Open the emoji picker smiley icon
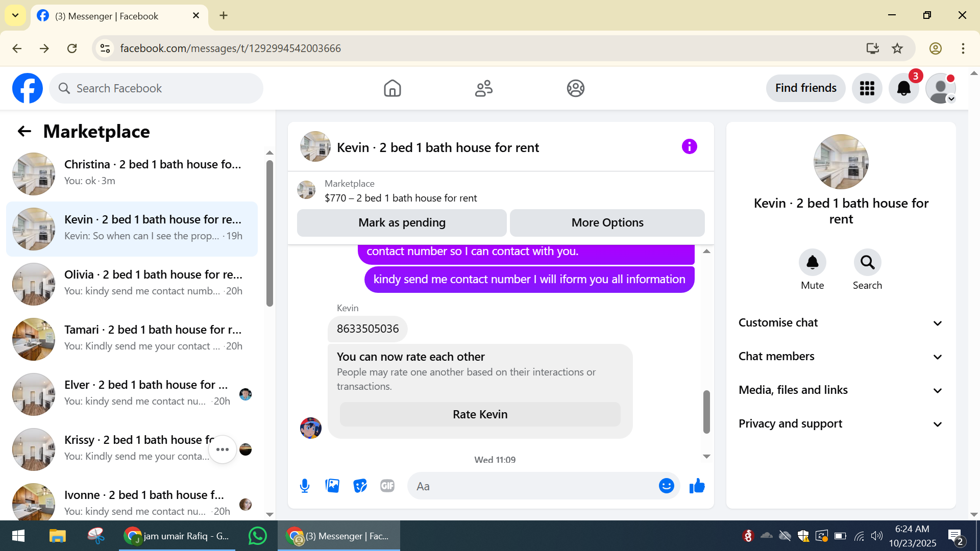Screen dimensions: 980x551 666,486
